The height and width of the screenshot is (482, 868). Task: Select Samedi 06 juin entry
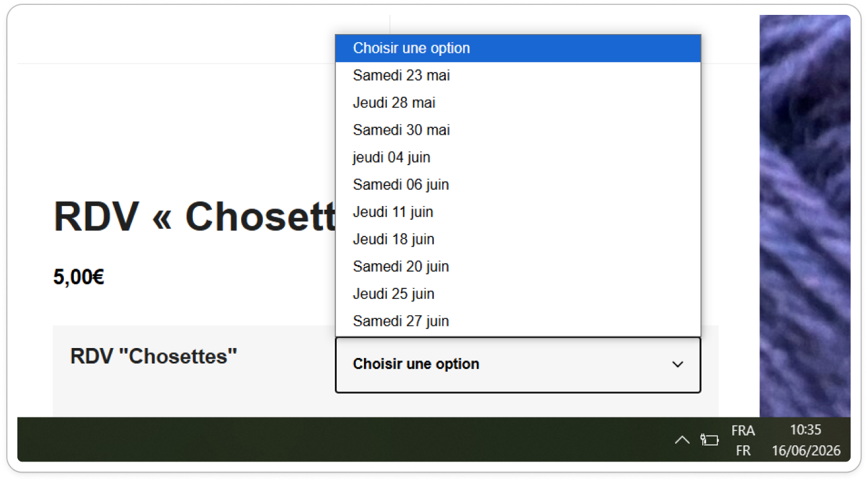pyautogui.click(x=518, y=185)
